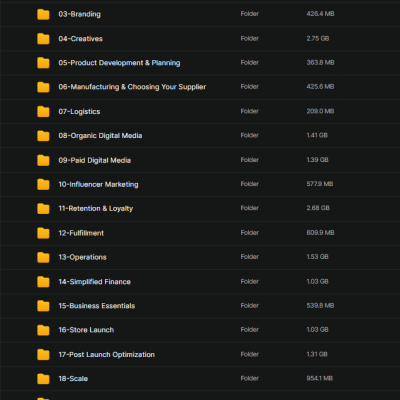Click Folder type label in 12-Fulfillment row
The width and height of the screenshot is (400, 400).
[x=250, y=233]
